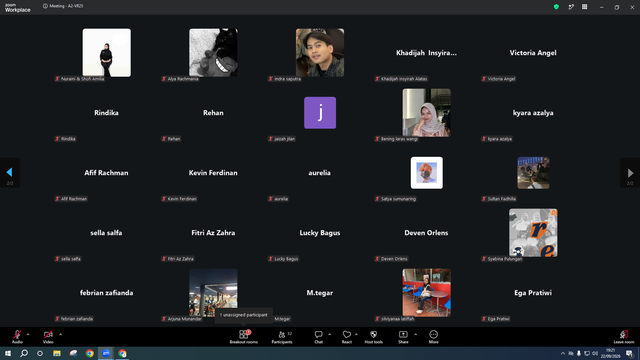Expand audio options arrow next to Audio
Screen dimensions: 640x360
click(x=28, y=334)
